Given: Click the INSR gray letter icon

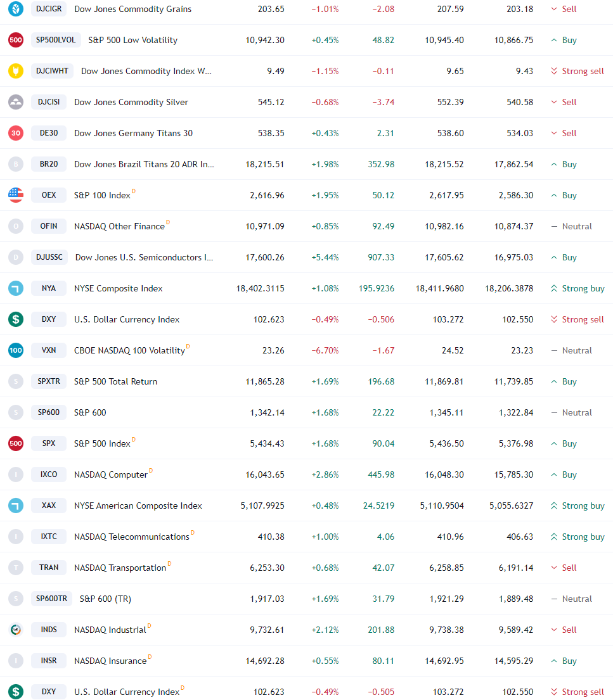Looking at the screenshot, I should 16,660.
